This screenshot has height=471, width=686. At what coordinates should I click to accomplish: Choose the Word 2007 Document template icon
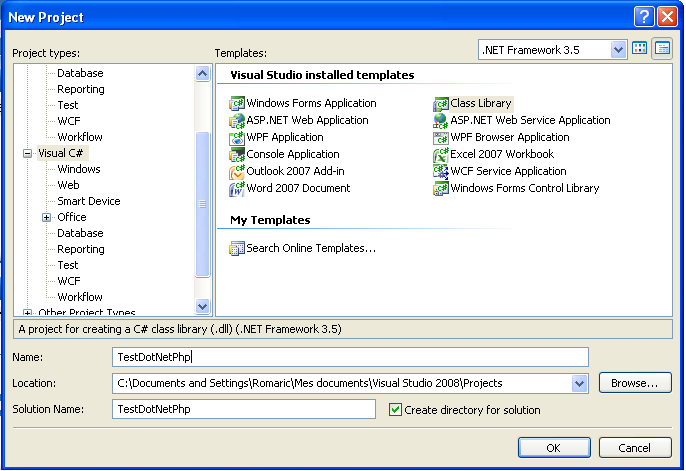pyautogui.click(x=237, y=189)
